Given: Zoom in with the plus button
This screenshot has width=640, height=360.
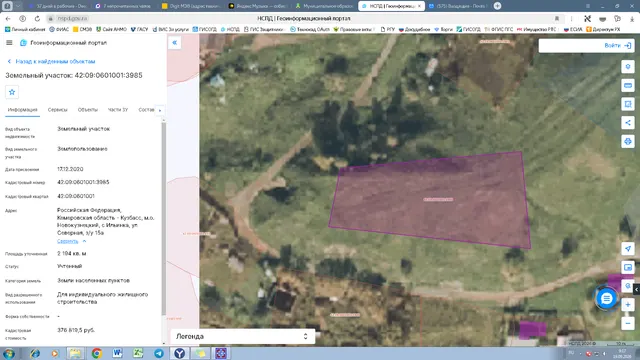Looking at the screenshot, I should pos(628,305).
